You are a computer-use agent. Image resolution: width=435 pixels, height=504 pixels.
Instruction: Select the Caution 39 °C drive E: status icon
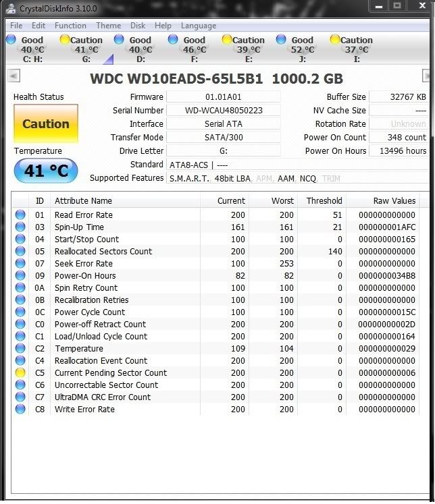pyautogui.click(x=227, y=40)
